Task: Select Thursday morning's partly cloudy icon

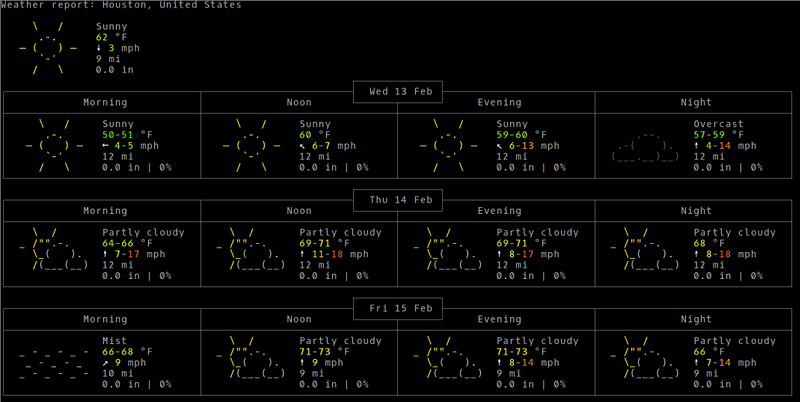Action: pyautogui.click(x=53, y=254)
